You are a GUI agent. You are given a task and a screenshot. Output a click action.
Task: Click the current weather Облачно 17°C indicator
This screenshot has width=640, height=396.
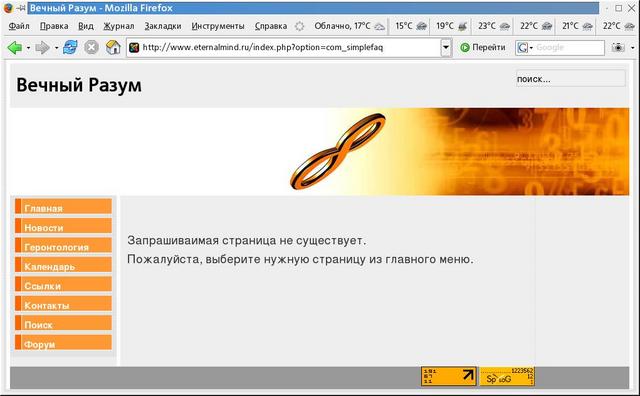point(349,26)
